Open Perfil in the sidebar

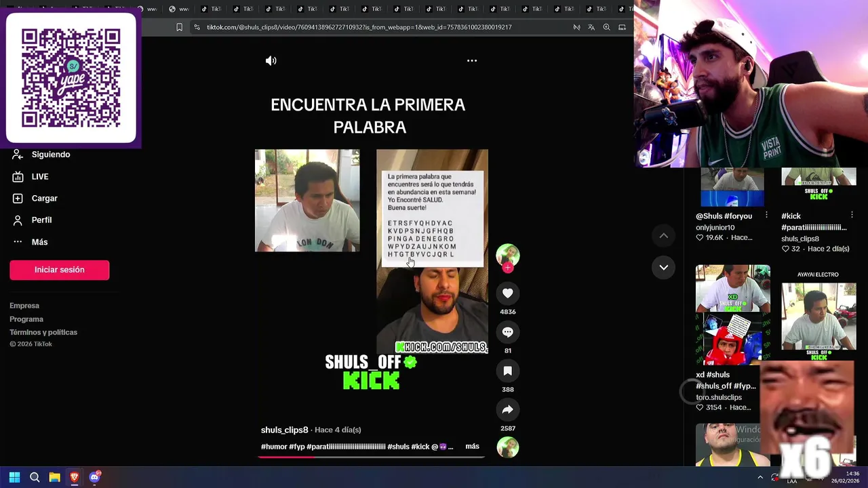32,220
